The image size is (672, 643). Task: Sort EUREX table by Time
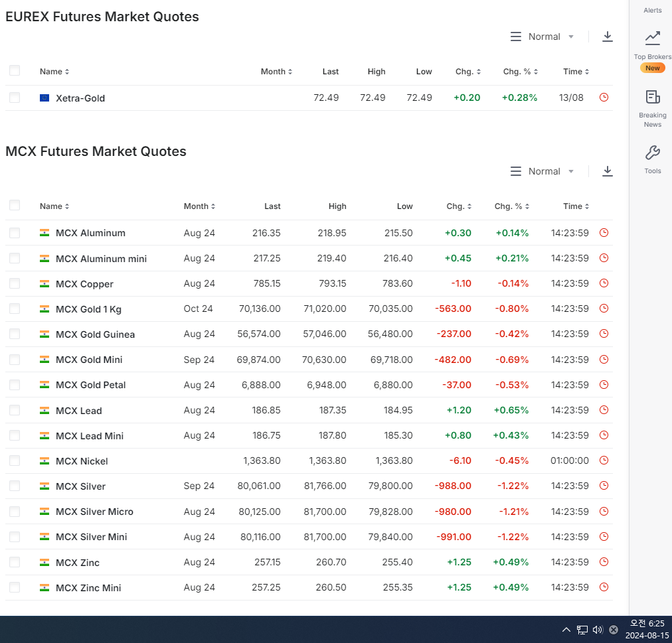576,72
